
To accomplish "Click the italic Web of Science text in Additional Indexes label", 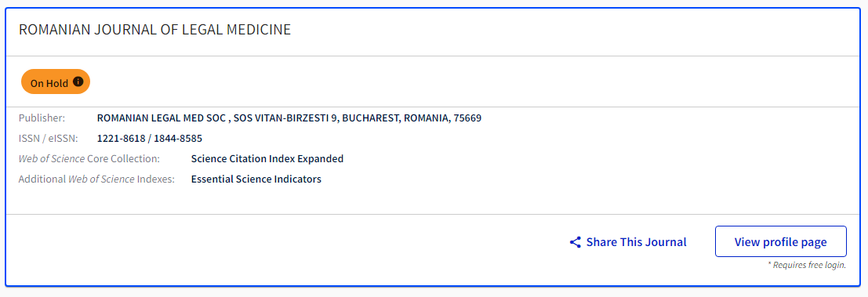I will click(101, 179).
